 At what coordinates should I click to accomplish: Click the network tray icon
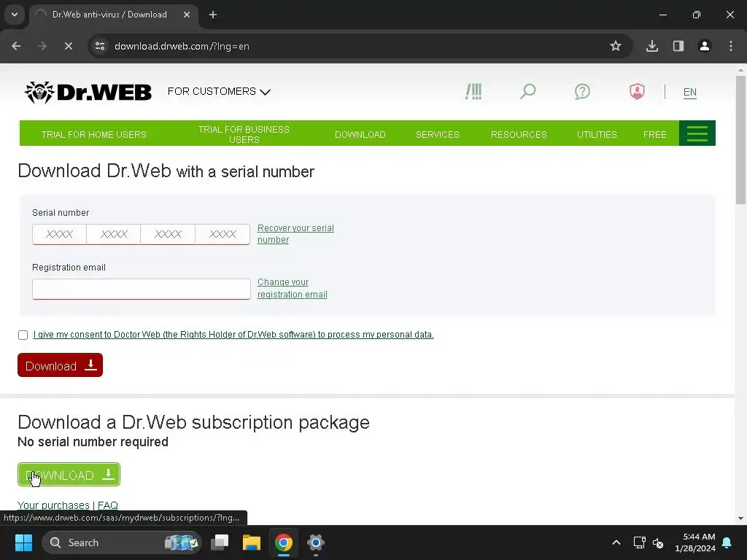[x=639, y=542]
